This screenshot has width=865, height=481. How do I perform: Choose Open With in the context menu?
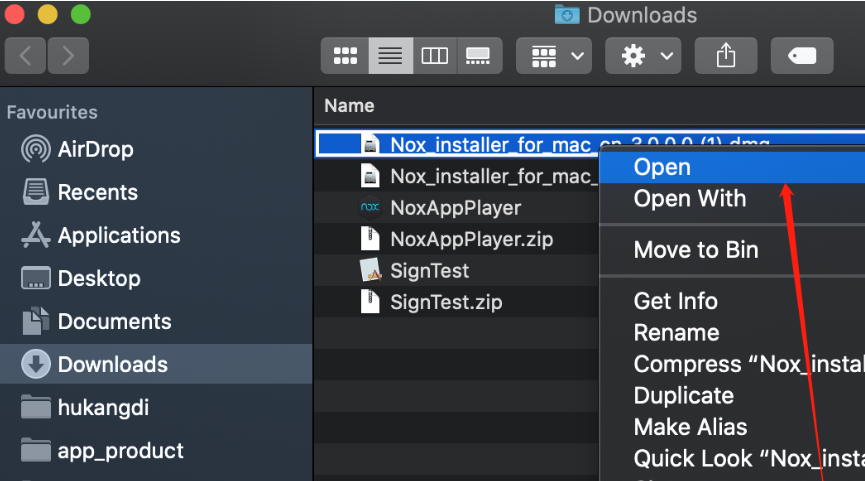coord(732,199)
